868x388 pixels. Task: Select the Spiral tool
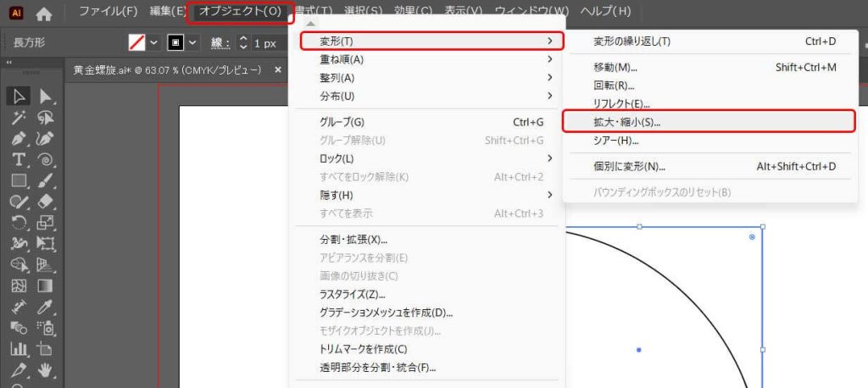(x=46, y=159)
